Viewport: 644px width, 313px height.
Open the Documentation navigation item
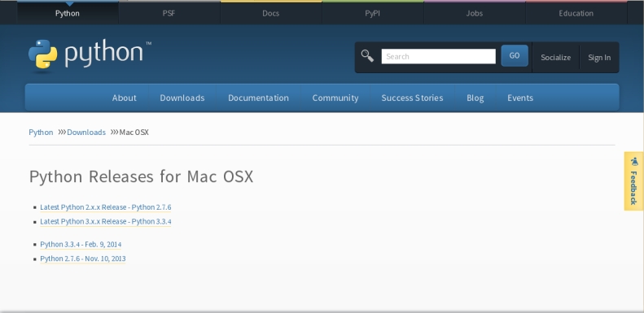(258, 98)
